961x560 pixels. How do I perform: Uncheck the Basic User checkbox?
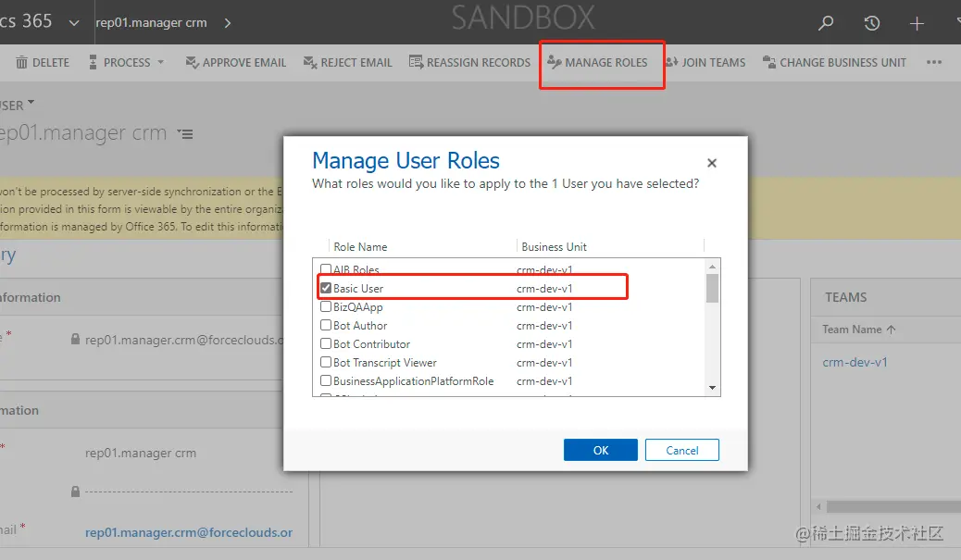(x=326, y=288)
